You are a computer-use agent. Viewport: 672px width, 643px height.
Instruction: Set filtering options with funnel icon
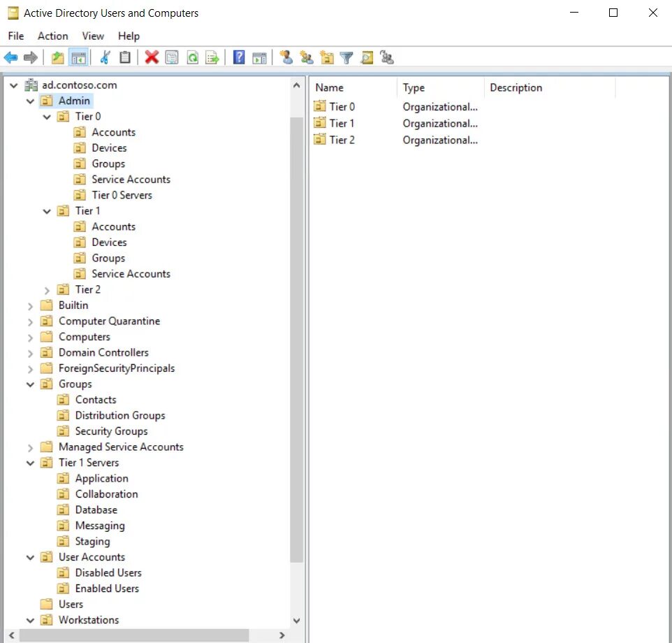click(x=346, y=57)
